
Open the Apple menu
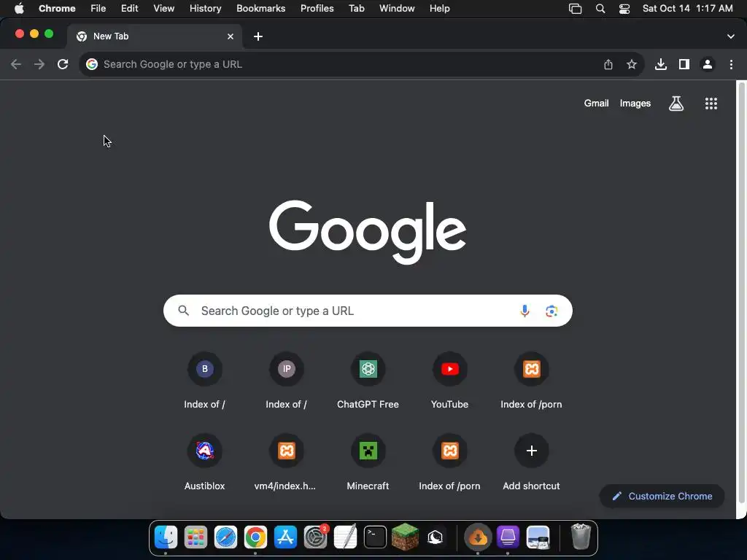tap(19, 9)
